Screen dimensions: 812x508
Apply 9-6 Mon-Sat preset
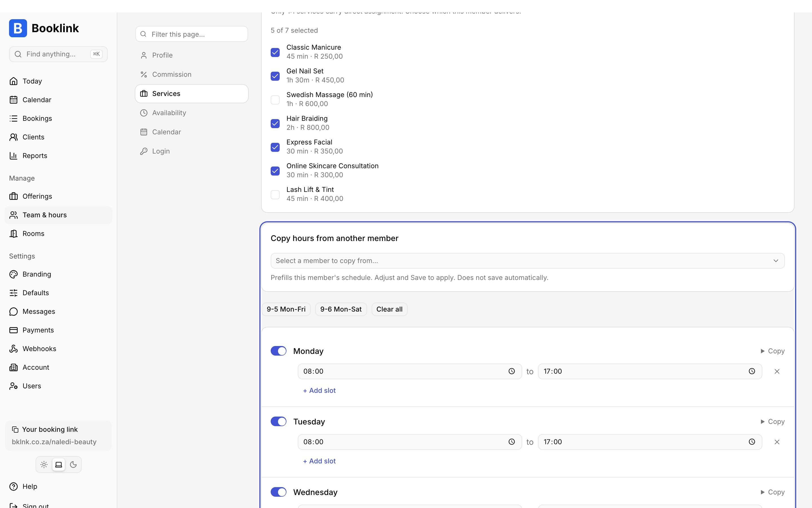click(341, 309)
